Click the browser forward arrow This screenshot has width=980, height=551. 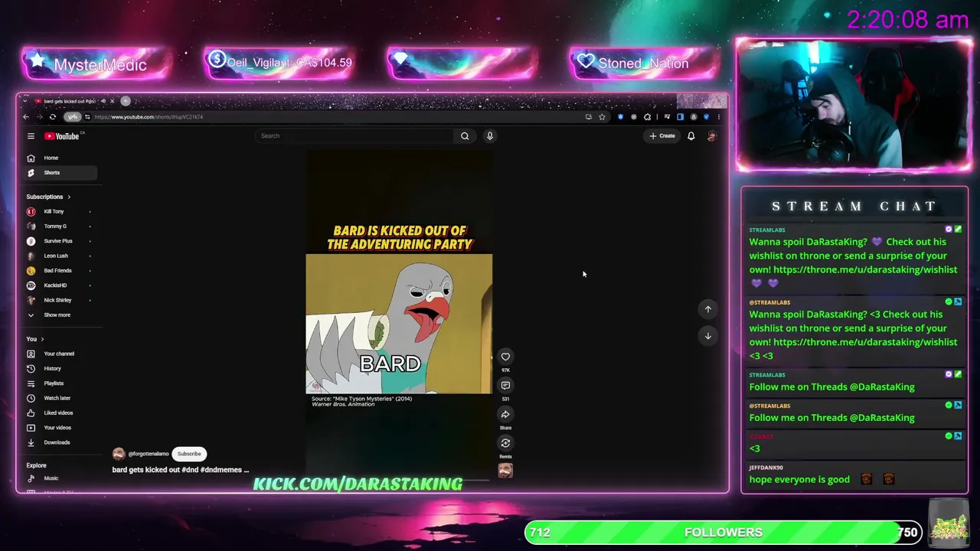(x=39, y=117)
